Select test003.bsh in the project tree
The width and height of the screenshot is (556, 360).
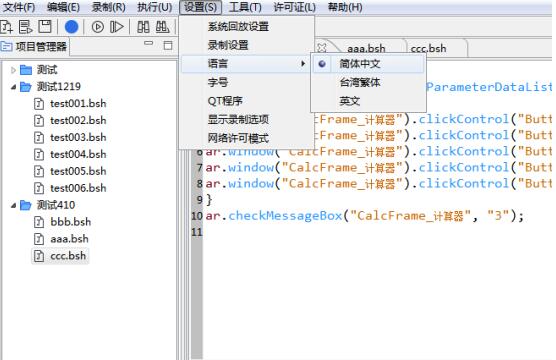pos(78,138)
